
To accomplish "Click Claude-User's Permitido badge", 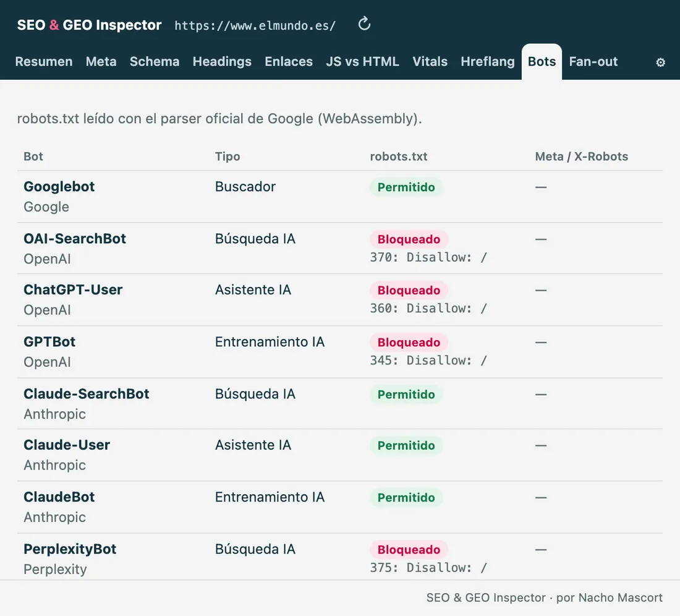I will (x=406, y=445).
